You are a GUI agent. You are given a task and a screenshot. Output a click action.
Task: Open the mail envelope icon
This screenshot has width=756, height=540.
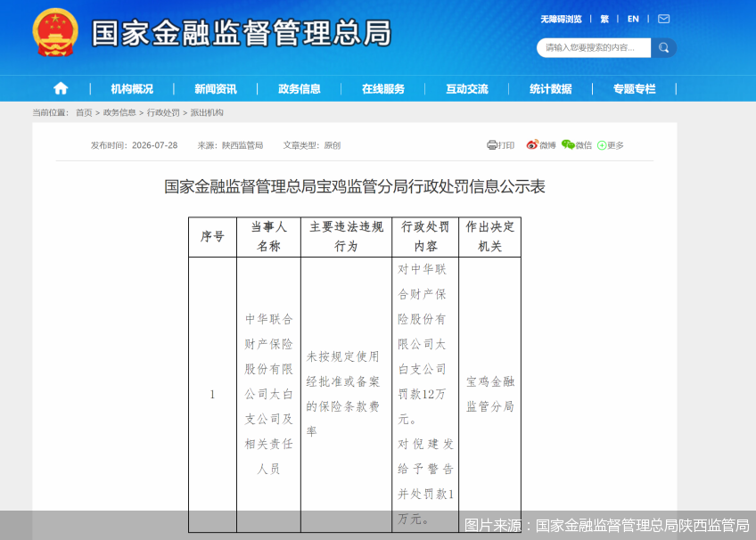pos(664,19)
